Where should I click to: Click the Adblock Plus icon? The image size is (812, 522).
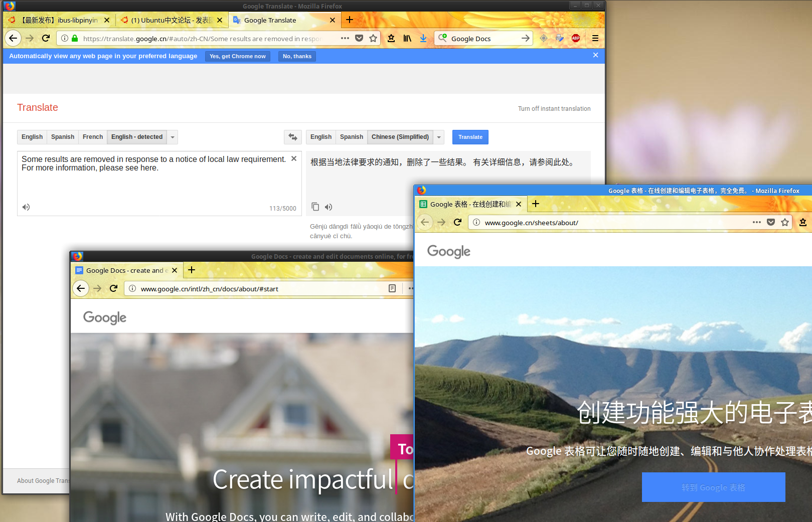576,38
